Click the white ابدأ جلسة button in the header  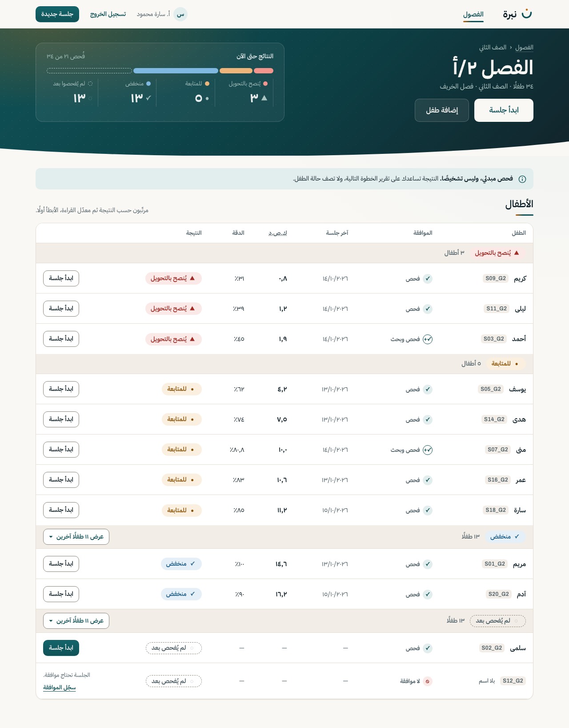click(x=504, y=110)
